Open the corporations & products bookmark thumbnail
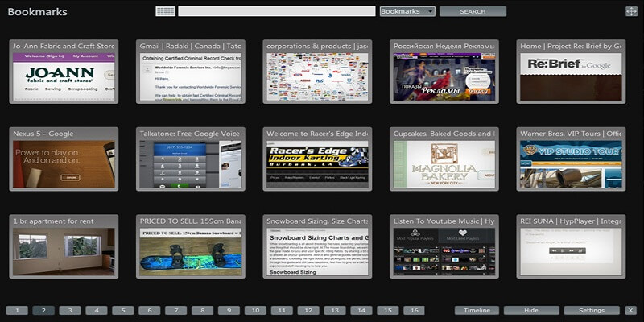Image resolution: width=644 pixels, height=322 pixels. (317, 76)
